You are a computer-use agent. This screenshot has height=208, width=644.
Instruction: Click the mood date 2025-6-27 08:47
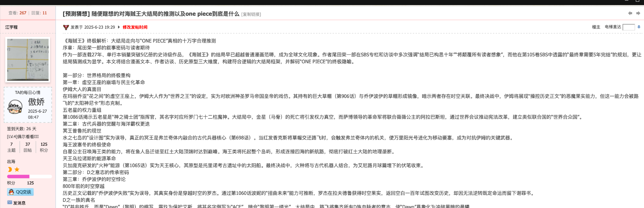click(38, 114)
